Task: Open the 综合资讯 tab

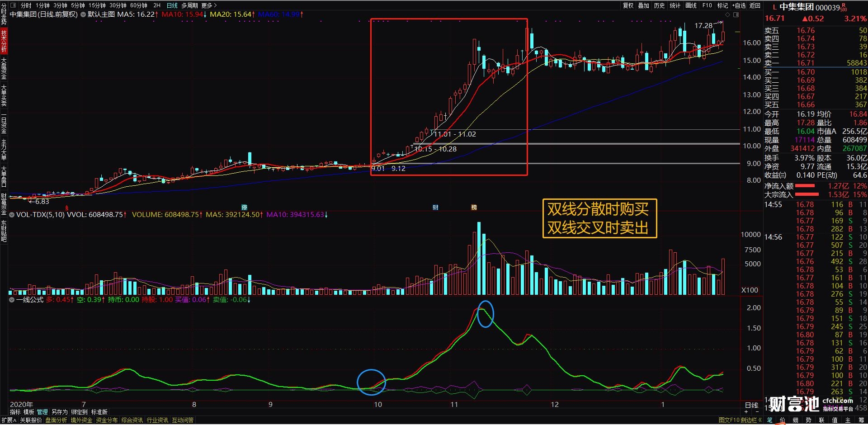Action: pyautogui.click(x=132, y=420)
